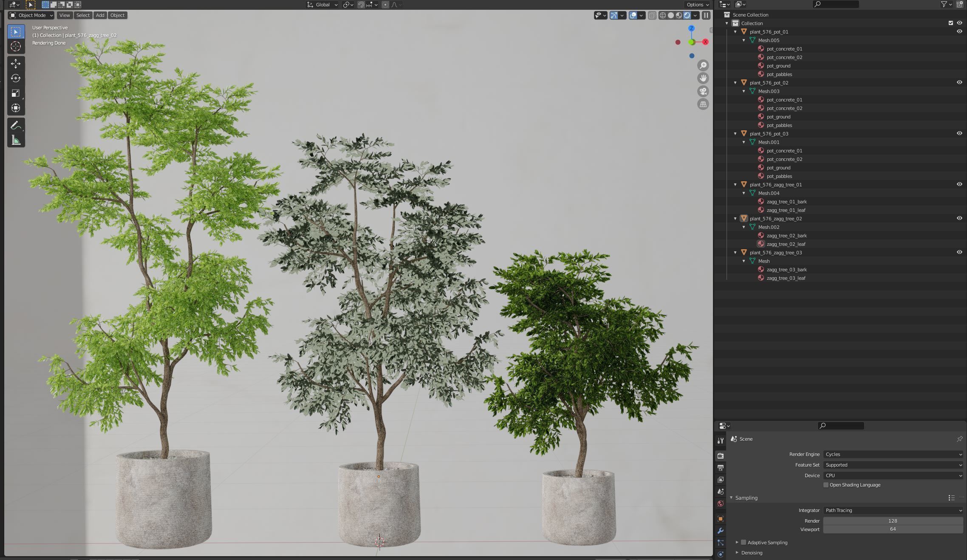Screen dimensions: 967x560
Task: Select the Scale tool
Action: pyautogui.click(x=16, y=93)
